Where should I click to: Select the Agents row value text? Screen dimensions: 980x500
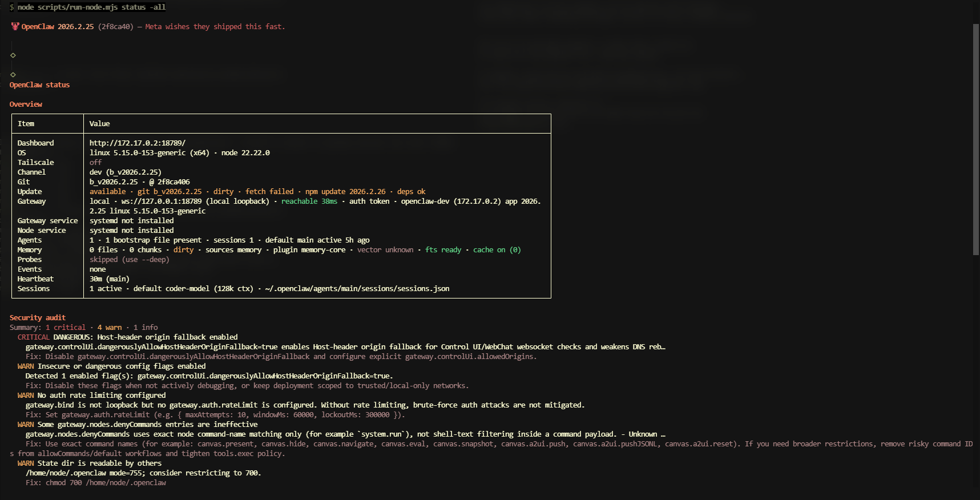pos(229,240)
